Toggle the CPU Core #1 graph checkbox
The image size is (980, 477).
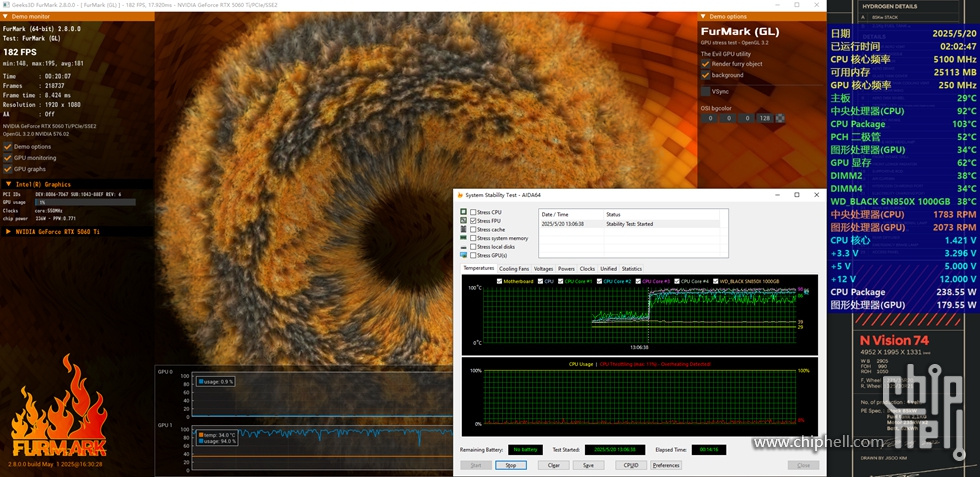[561, 281]
